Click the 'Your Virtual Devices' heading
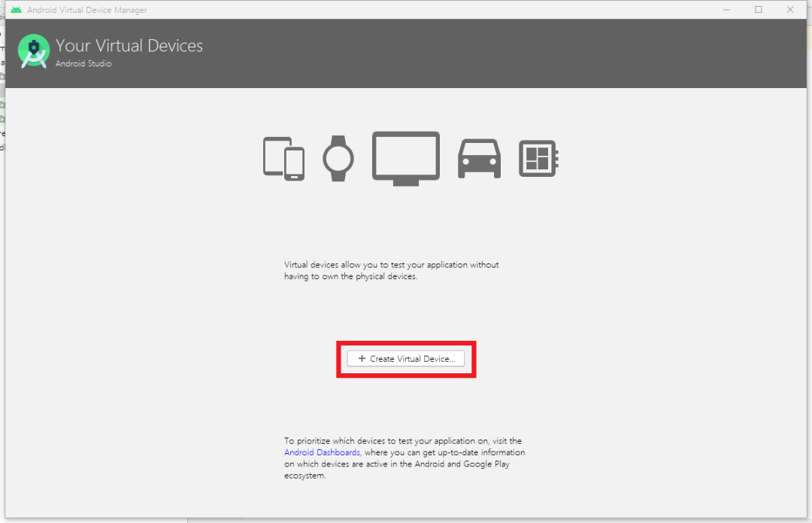This screenshot has height=523, width=812. coord(129,46)
